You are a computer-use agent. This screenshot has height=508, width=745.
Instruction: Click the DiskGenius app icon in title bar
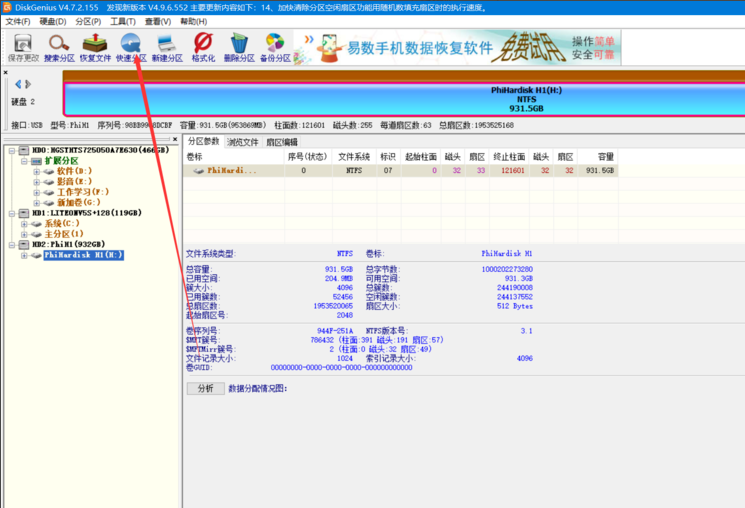7,7
